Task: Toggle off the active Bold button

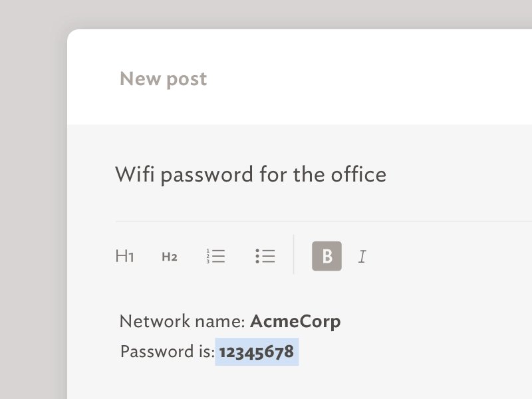Action: [327, 256]
